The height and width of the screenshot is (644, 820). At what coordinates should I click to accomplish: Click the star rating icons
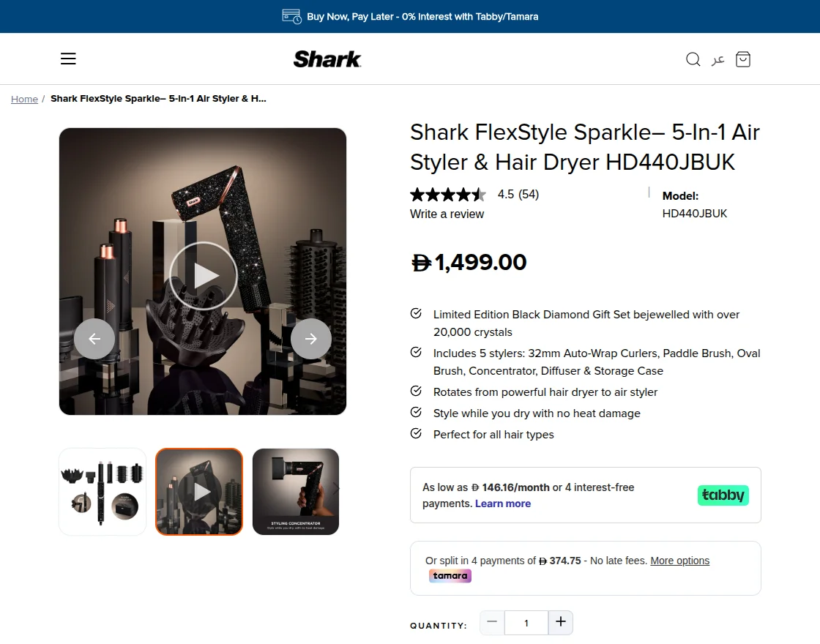(448, 194)
